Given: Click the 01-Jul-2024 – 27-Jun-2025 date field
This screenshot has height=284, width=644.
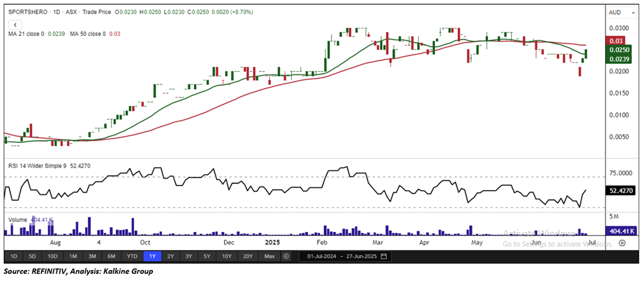Looking at the screenshot, I should pyautogui.click(x=345, y=256).
